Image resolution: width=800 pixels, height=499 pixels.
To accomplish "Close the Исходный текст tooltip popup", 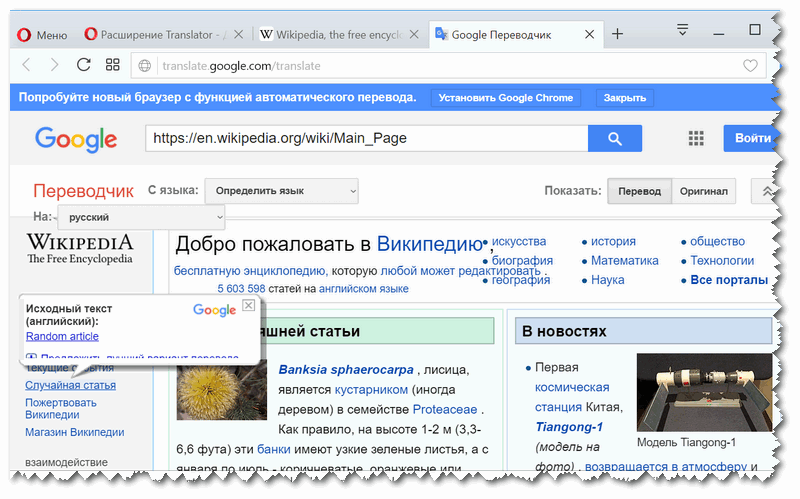I will [x=248, y=305].
